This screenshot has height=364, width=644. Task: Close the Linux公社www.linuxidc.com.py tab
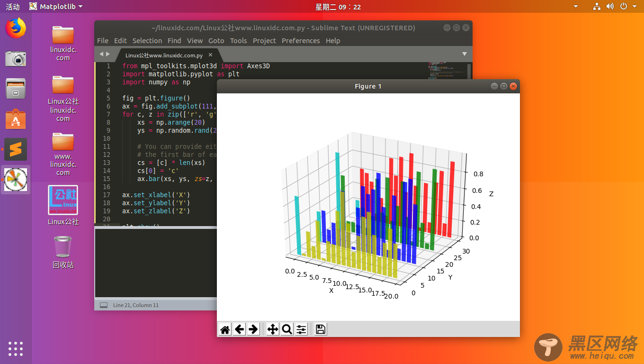pos(211,55)
